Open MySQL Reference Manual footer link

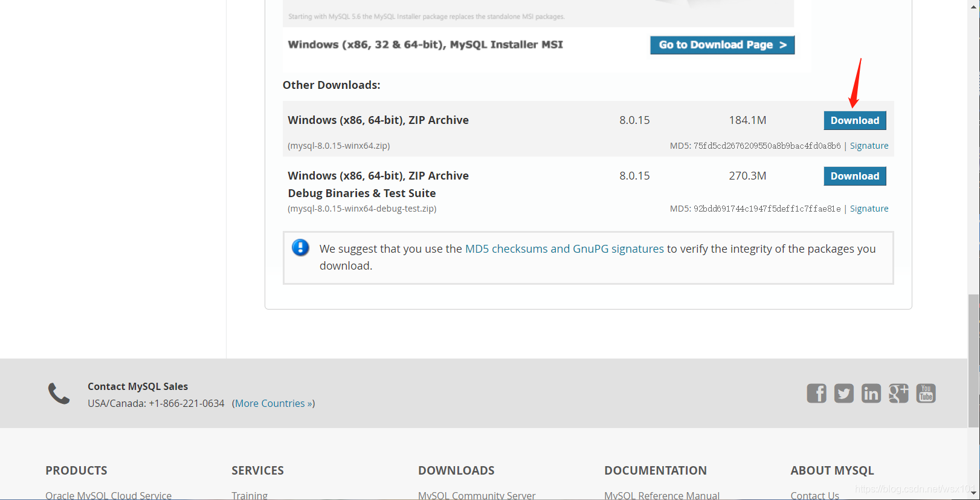click(662, 495)
